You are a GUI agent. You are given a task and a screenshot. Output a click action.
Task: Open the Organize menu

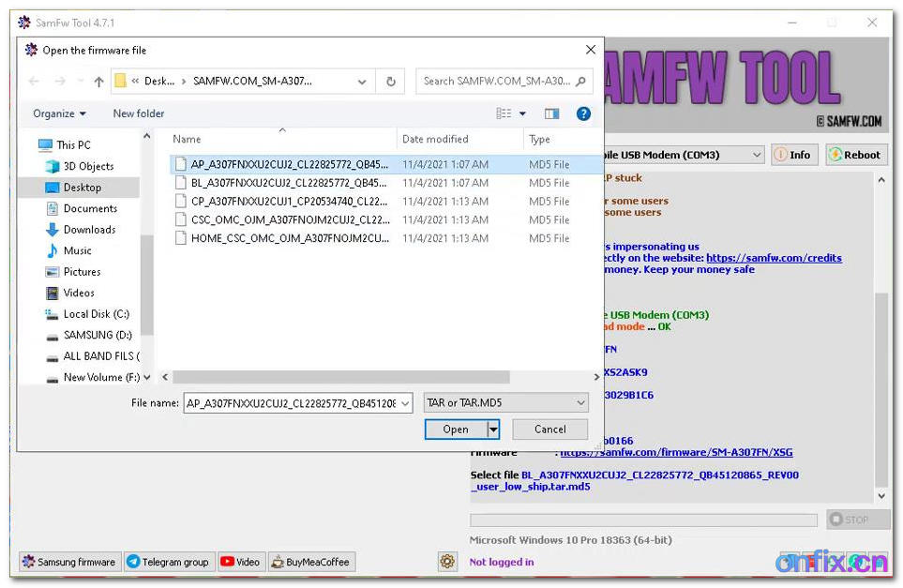point(59,113)
